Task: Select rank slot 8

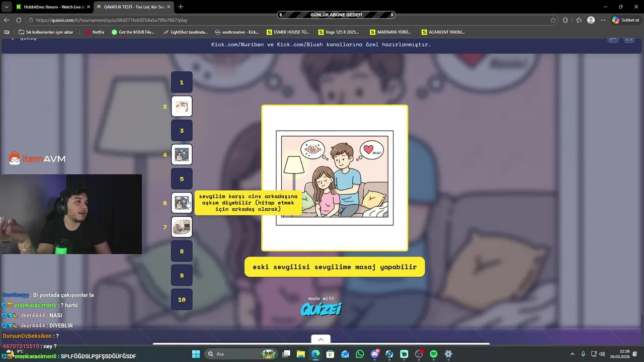Action: [x=182, y=251]
